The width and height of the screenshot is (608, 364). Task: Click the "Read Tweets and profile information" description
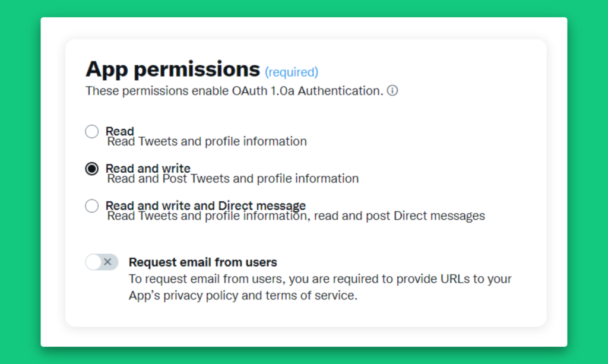pos(207,141)
